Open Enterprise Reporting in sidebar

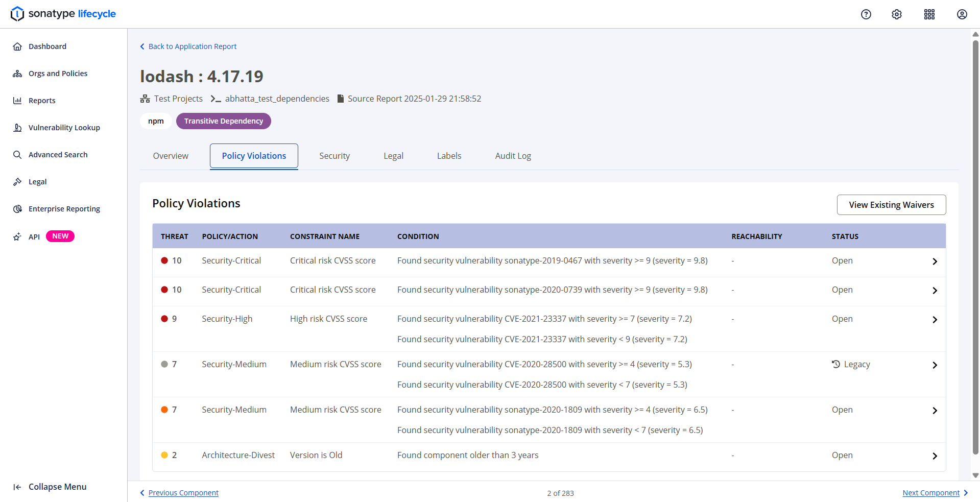point(64,209)
